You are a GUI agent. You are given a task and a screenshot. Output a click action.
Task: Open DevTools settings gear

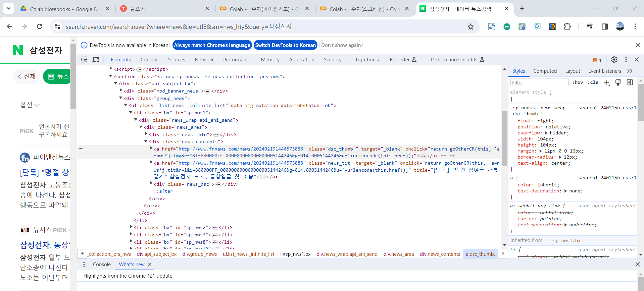coord(614,59)
